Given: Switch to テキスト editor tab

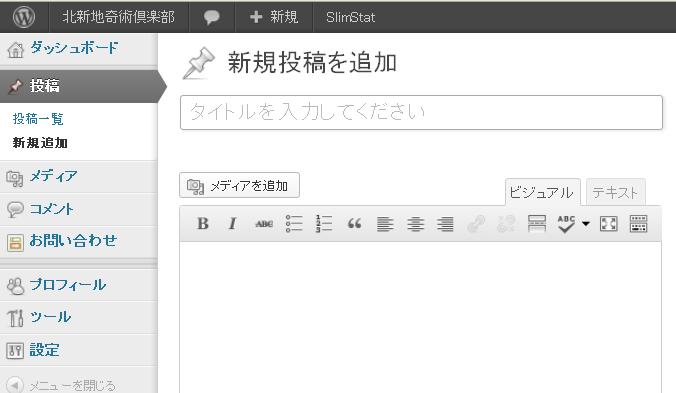Looking at the screenshot, I should point(615,192).
